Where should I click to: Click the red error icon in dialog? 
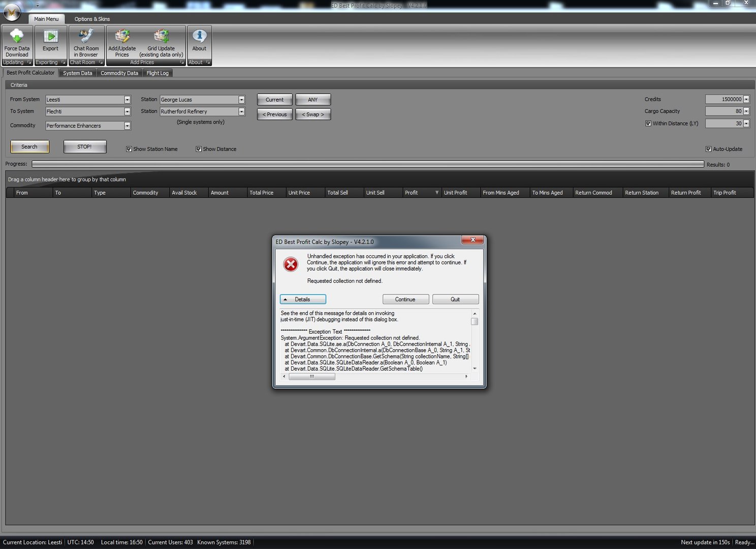click(291, 264)
